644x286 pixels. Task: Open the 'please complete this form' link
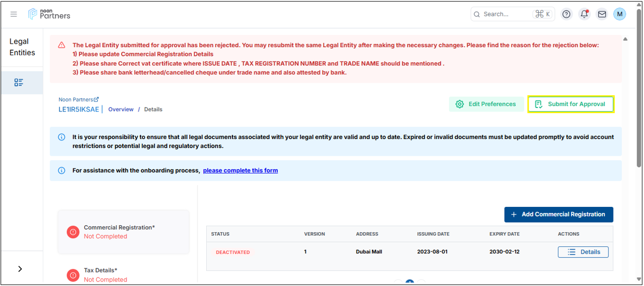[x=240, y=170]
